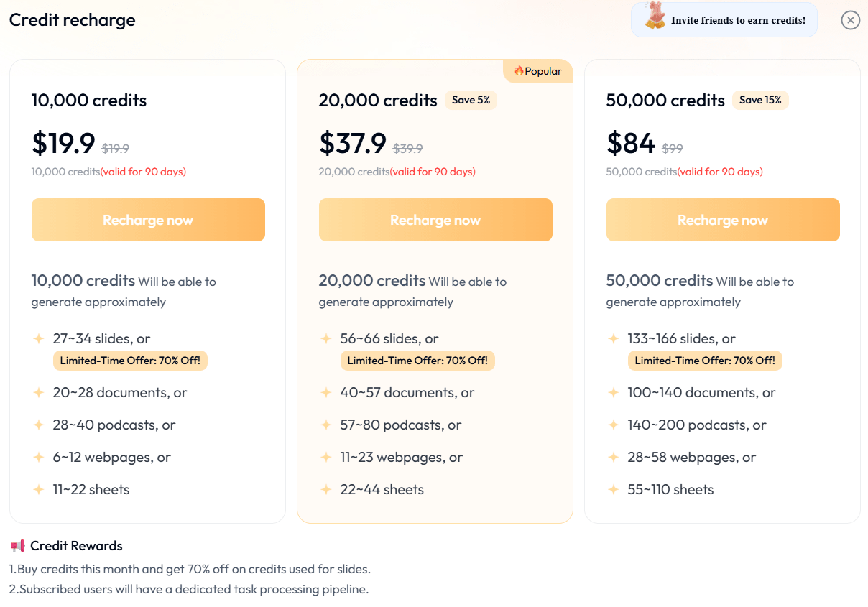Click the $37.9 price in Popular plan
Screen dimensions: 868x607
353,143
